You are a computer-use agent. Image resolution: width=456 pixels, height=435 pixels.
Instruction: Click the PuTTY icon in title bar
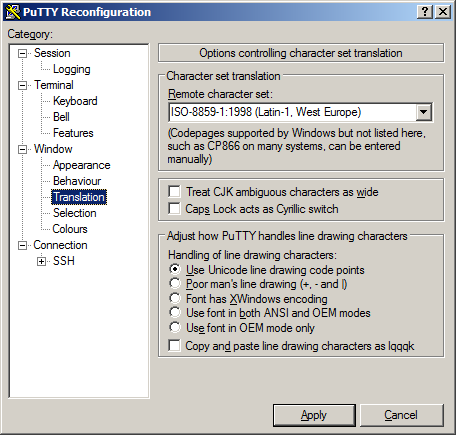13,12
